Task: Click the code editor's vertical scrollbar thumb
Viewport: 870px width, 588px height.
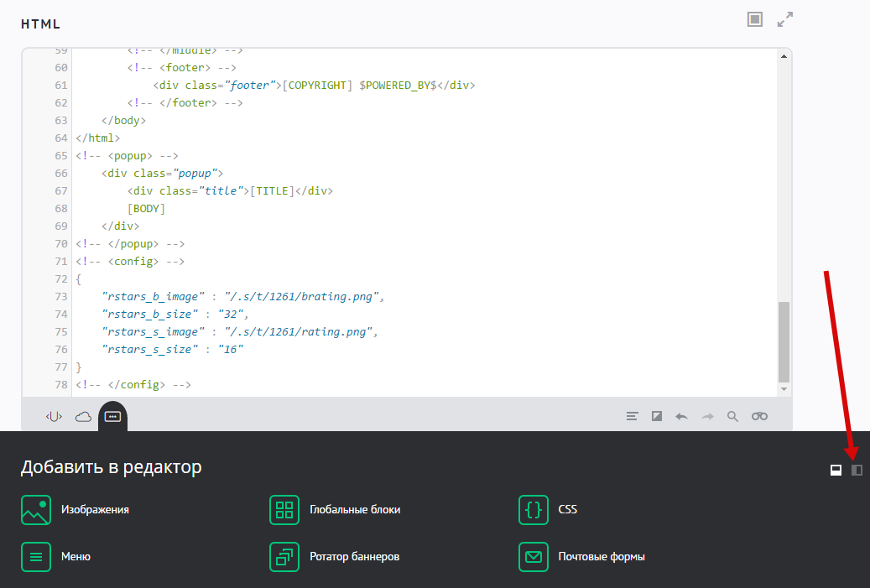Action: point(784,341)
